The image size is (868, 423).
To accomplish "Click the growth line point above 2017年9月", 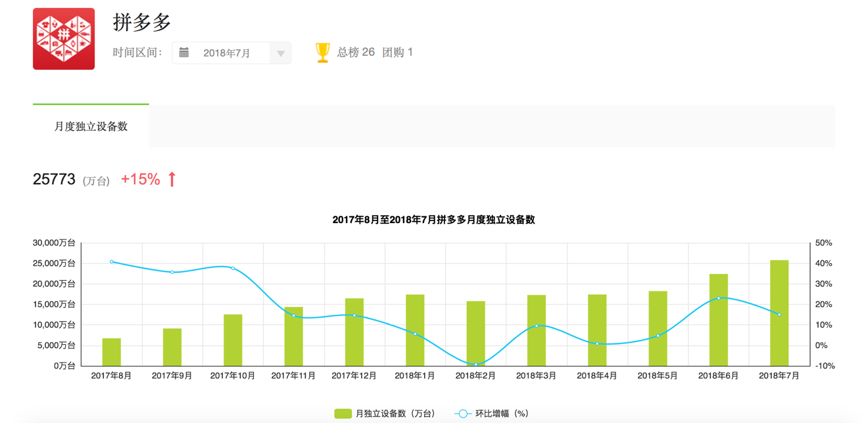I will [x=172, y=272].
